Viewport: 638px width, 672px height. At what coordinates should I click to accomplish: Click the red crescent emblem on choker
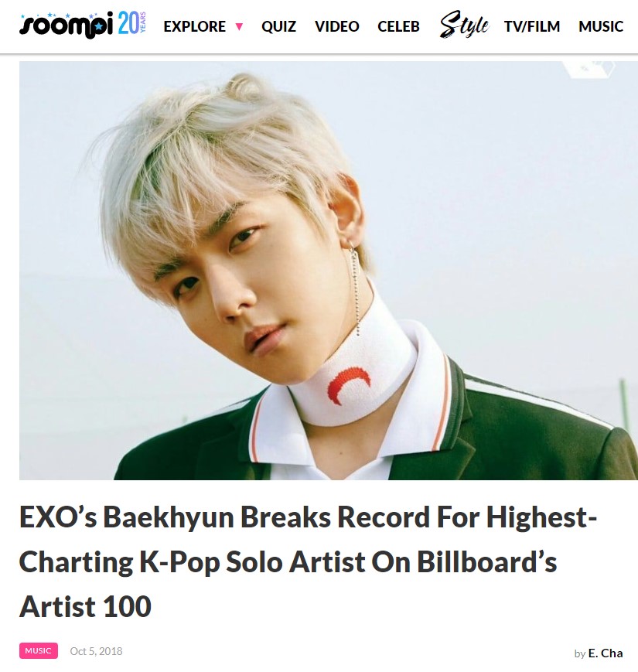coord(348,385)
